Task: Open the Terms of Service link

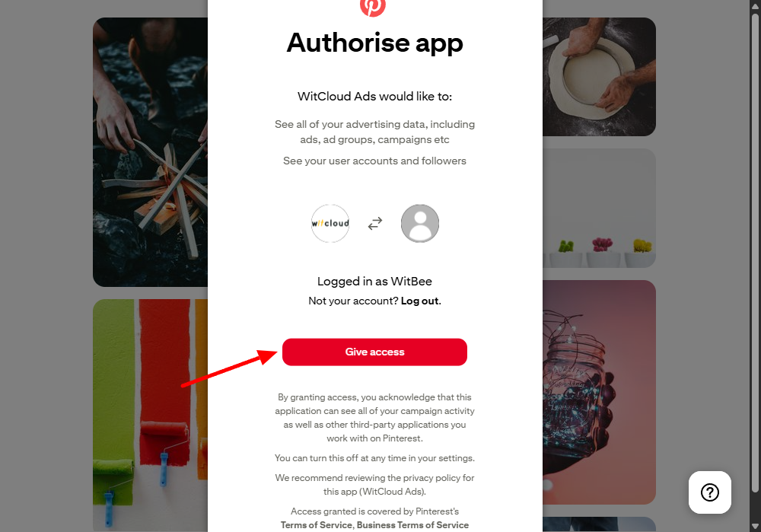Action: [317, 525]
